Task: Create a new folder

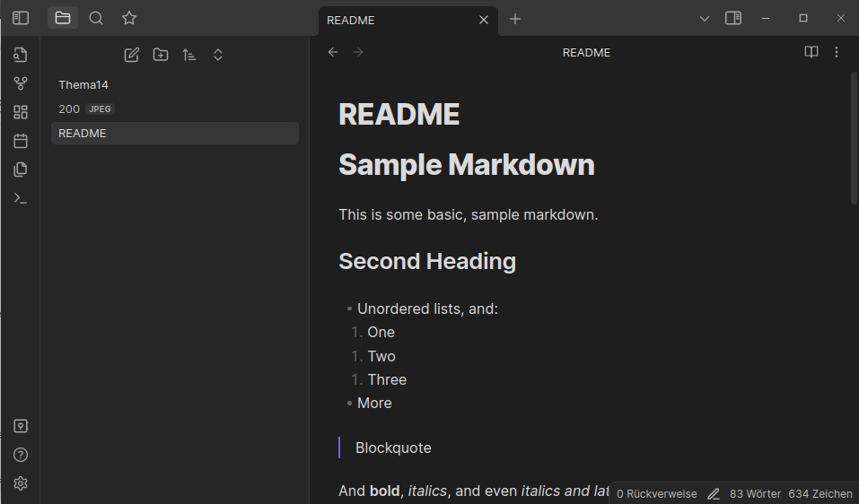Action: (161, 55)
